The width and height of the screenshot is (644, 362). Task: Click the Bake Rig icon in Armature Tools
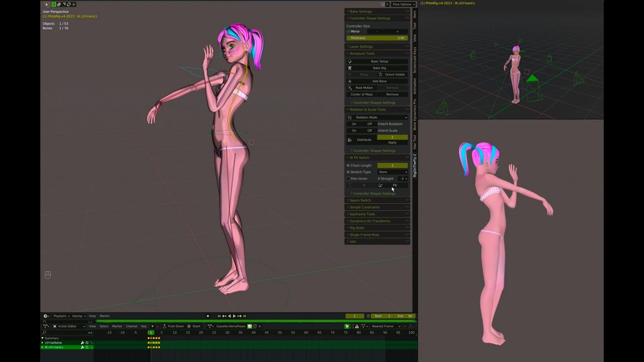pos(350,68)
